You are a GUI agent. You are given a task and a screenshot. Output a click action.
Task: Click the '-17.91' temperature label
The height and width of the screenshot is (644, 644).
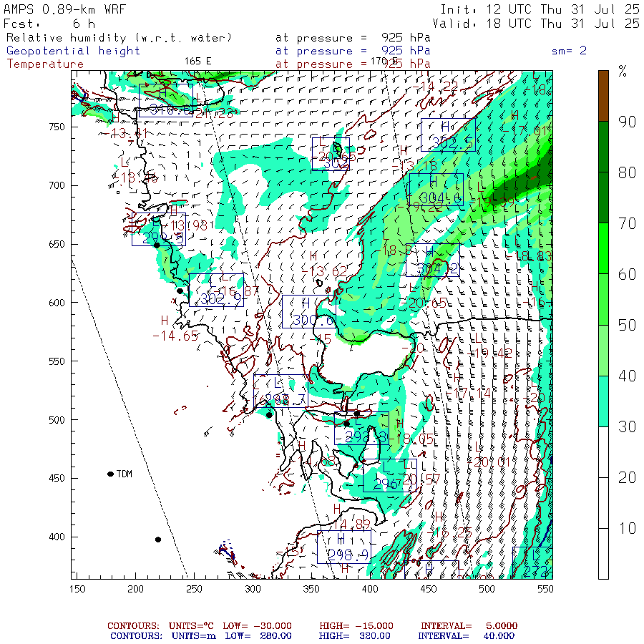(x=526, y=131)
